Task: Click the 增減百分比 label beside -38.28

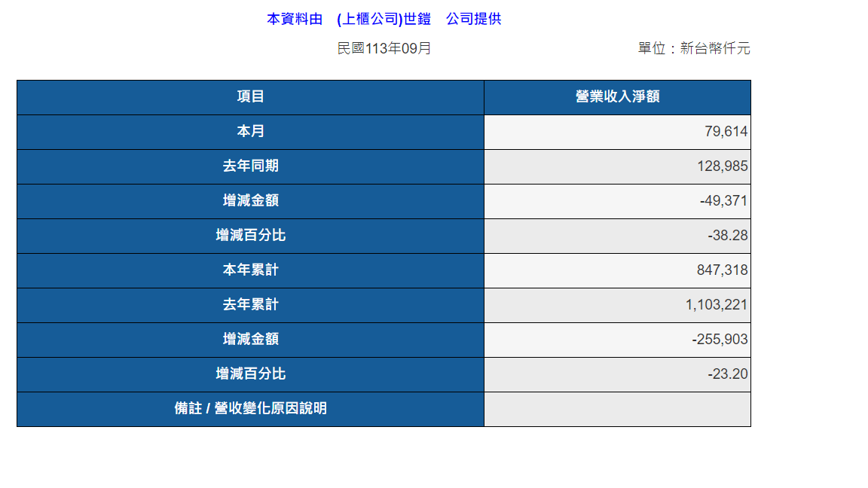Action: 250,236
